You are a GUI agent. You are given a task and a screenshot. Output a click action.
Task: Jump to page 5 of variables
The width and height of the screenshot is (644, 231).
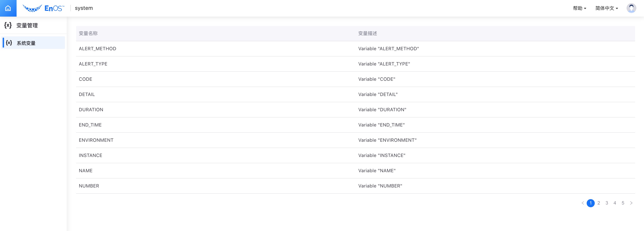coord(623,203)
